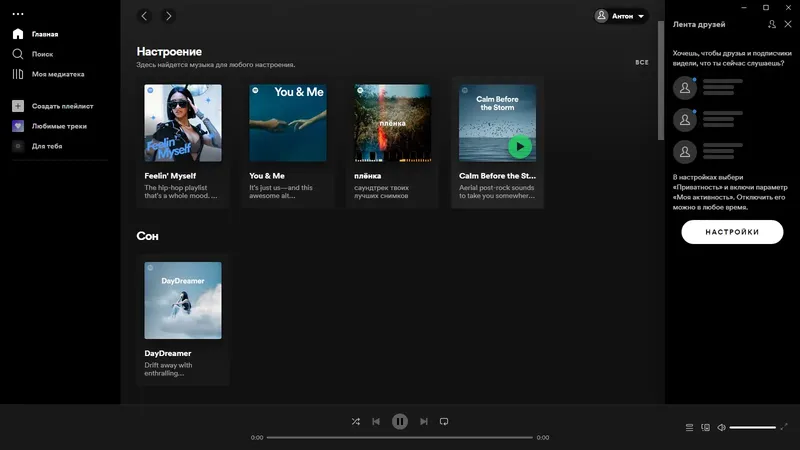Click the main content vertical scrollbar

[x=661, y=81]
